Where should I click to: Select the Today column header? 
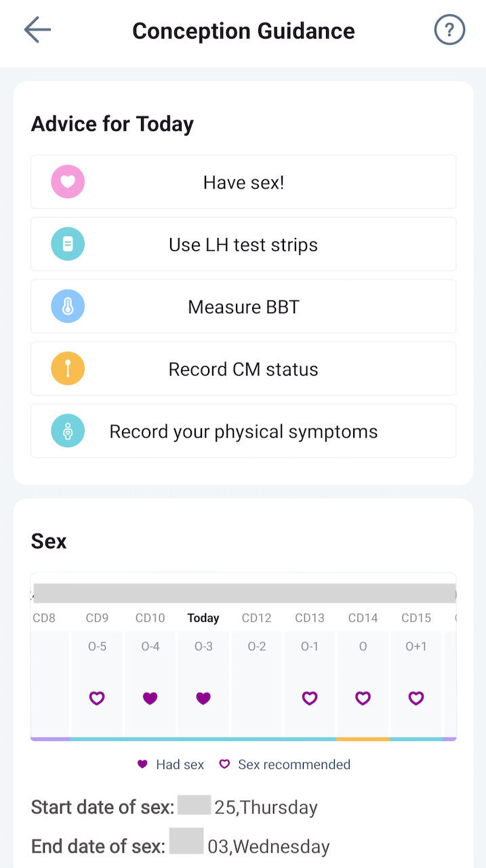pyautogui.click(x=203, y=618)
